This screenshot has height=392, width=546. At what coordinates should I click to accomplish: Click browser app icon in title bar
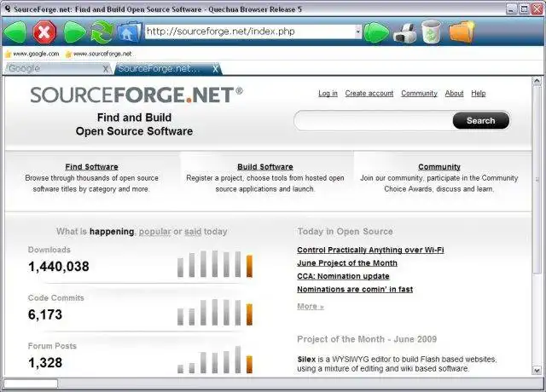tap(8, 9)
